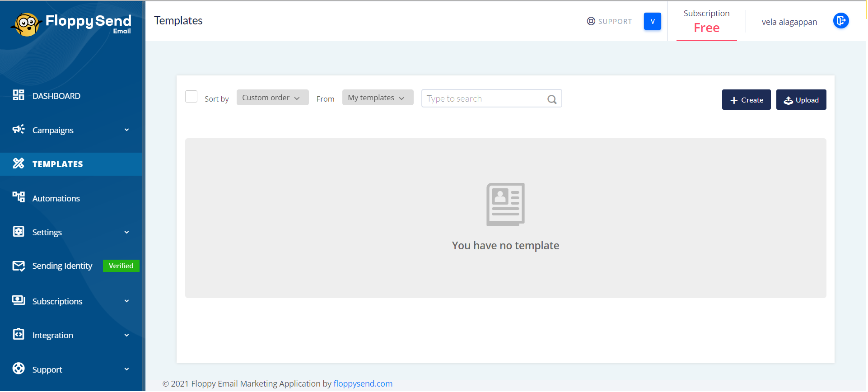This screenshot has width=868, height=392.
Task: Click the 'Sort by' label
Action: pos(217,99)
